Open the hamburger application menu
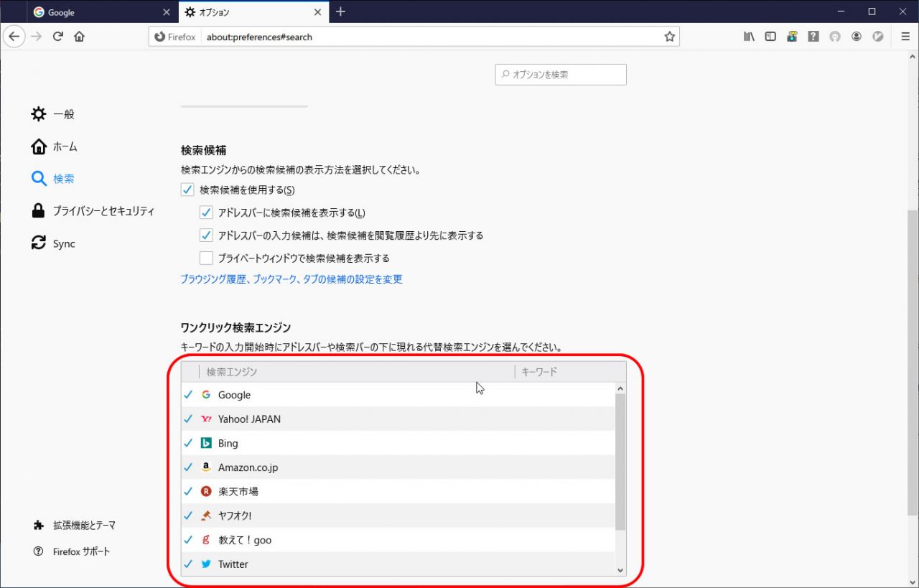919x588 pixels. point(905,37)
